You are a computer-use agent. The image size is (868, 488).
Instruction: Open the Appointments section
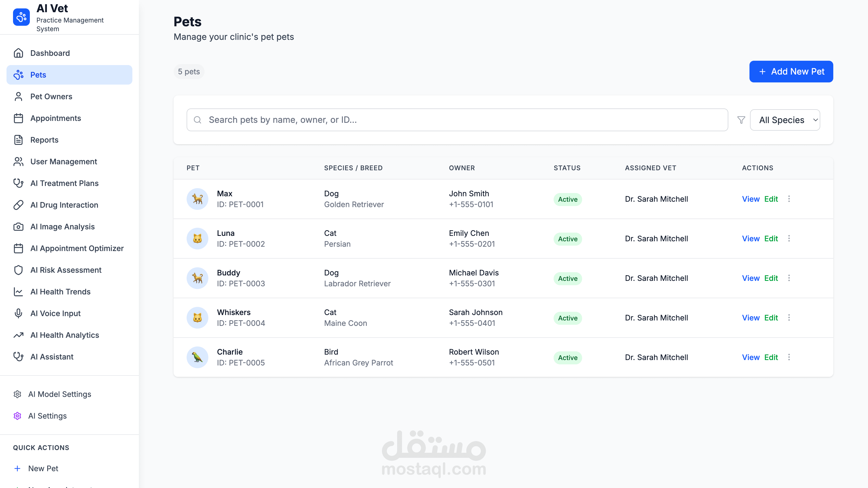[x=56, y=118]
